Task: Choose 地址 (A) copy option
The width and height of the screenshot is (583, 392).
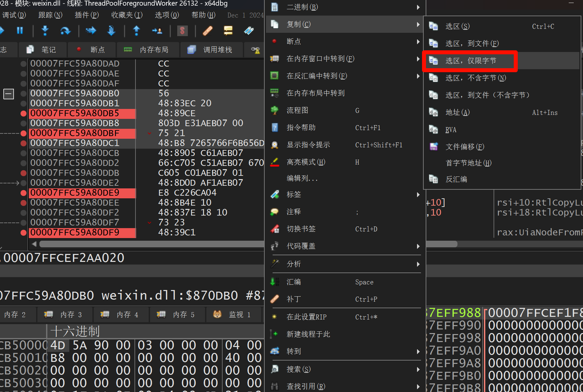Action: [502, 112]
